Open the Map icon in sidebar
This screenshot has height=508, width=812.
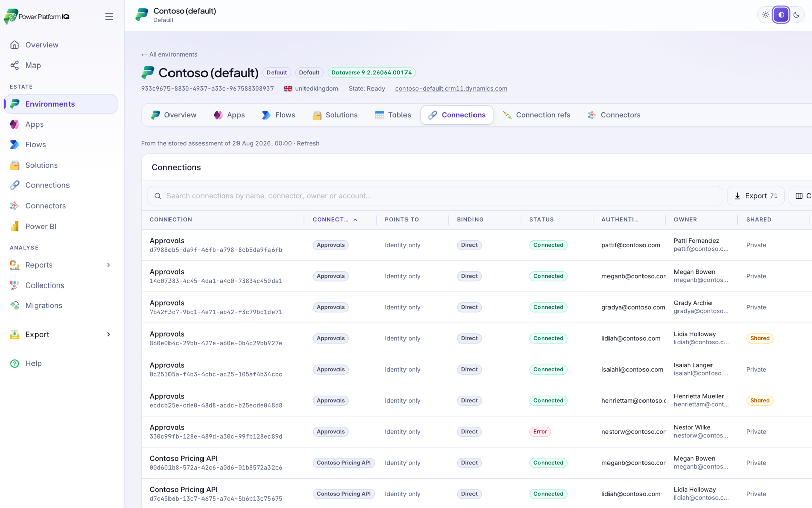click(x=15, y=65)
